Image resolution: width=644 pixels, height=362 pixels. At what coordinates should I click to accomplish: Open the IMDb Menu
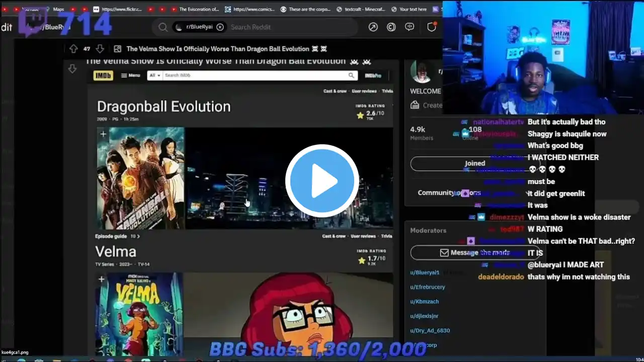point(130,75)
